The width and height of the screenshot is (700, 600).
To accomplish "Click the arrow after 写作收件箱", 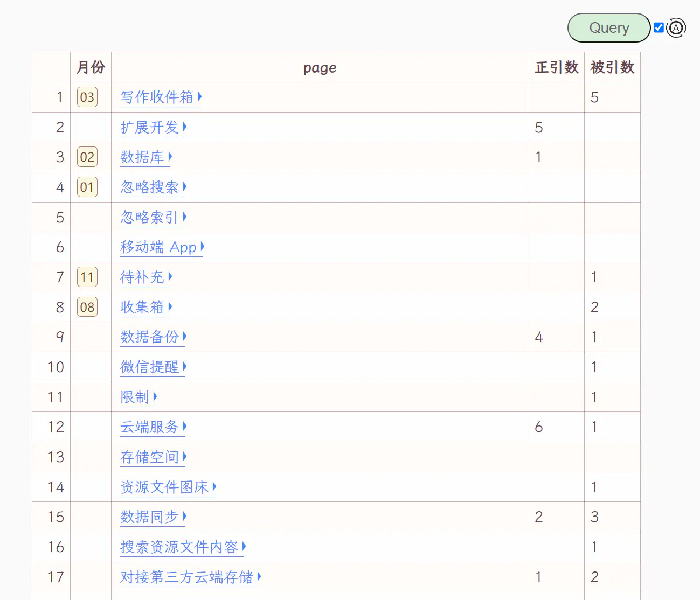I will (x=199, y=96).
